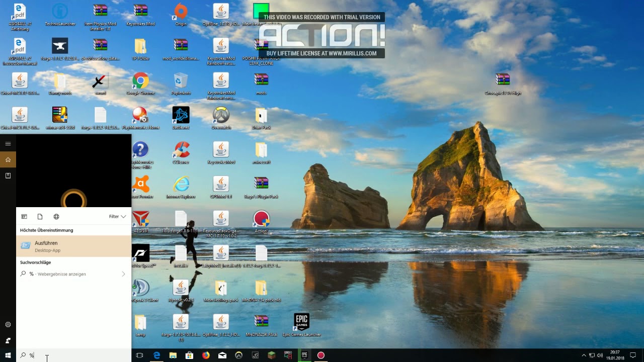Select the Google Chrome desktop shortcut

point(140,84)
